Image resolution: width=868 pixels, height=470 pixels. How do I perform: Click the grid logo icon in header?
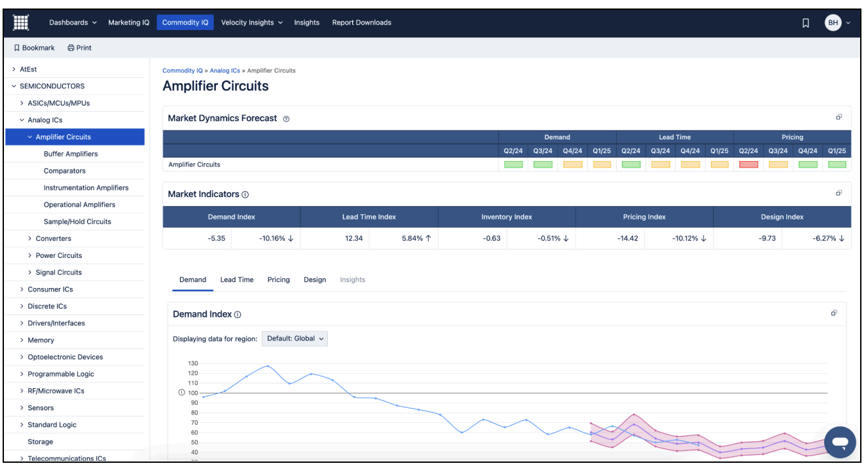(22, 22)
